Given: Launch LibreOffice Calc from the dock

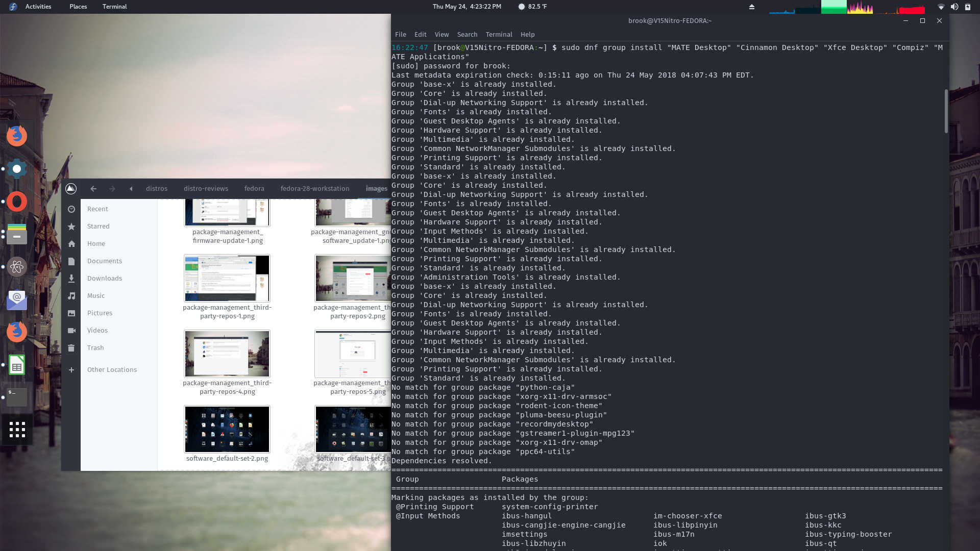Looking at the screenshot, I should 17,365.
